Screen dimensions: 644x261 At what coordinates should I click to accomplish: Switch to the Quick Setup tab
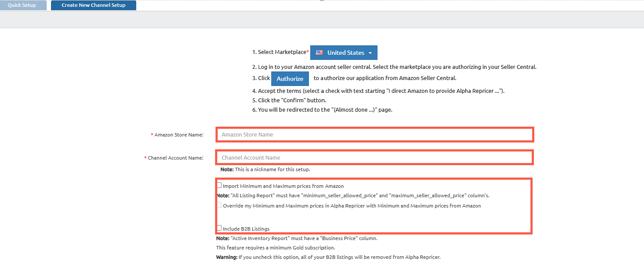(x=22, y=5)
